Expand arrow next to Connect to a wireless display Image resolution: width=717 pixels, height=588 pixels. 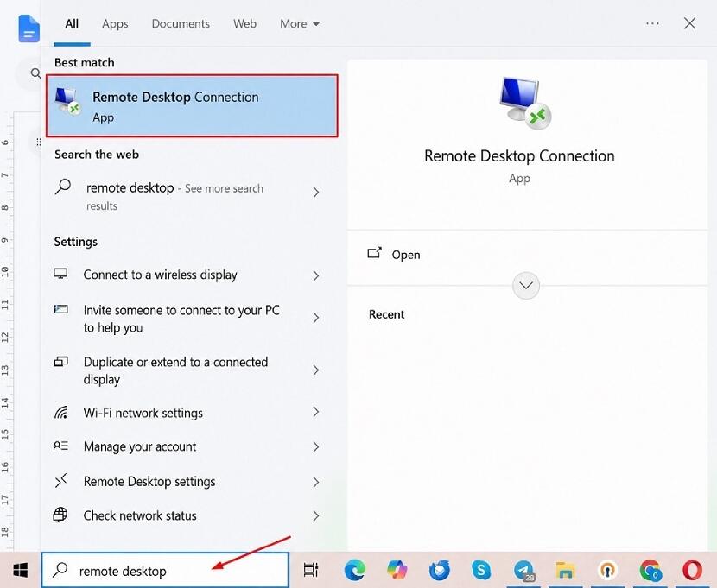[316, 275]
